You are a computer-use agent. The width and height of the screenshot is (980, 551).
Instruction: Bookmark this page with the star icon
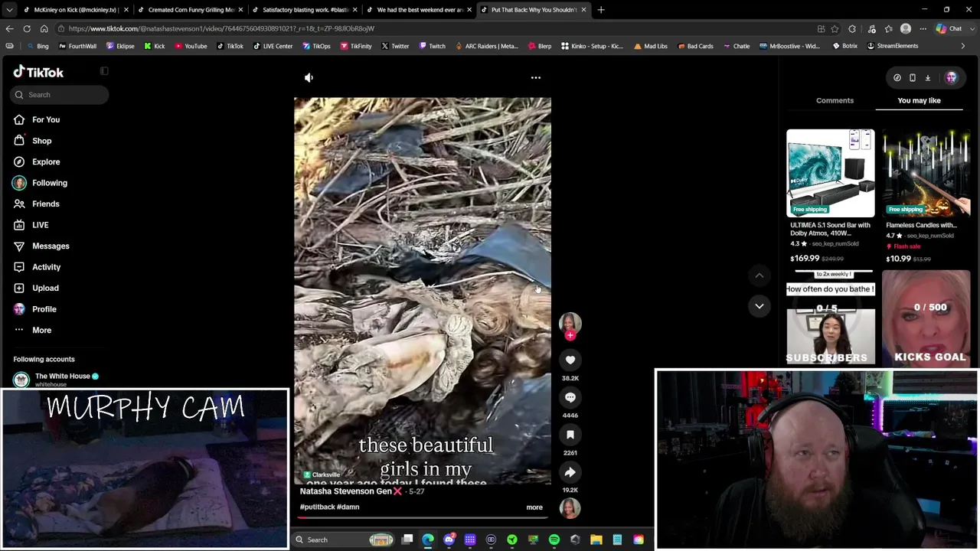[835, 28]
